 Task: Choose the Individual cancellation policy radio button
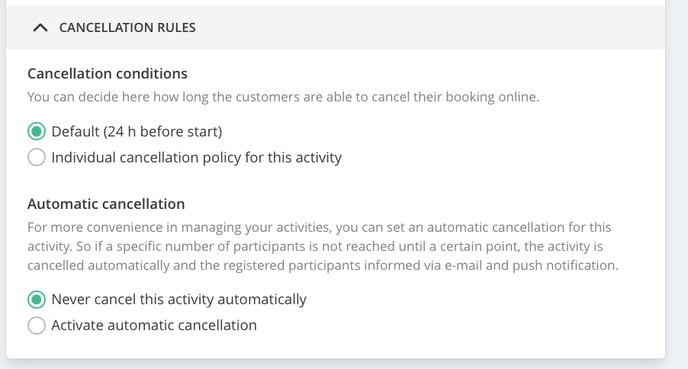tap(36, 157)
